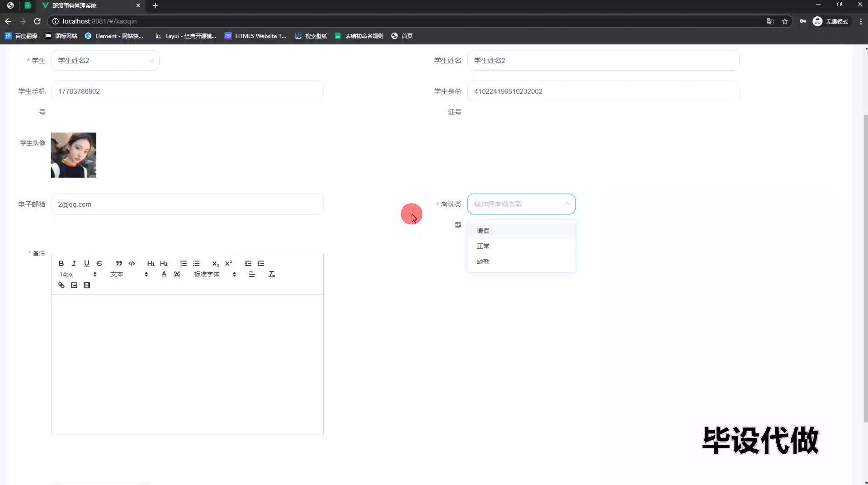Apply superscript formatting

[x=228, y=263]
